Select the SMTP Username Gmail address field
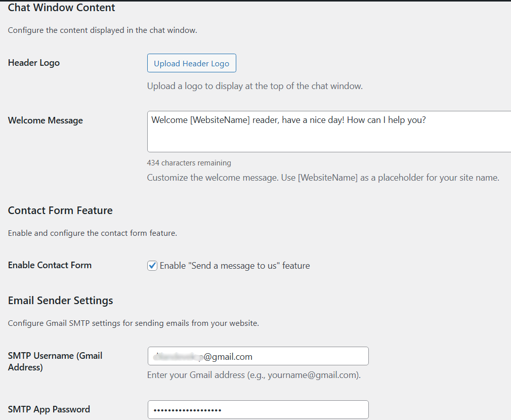Image resolution: width=511 pixels, height=420 pixels. pos(258,356)
